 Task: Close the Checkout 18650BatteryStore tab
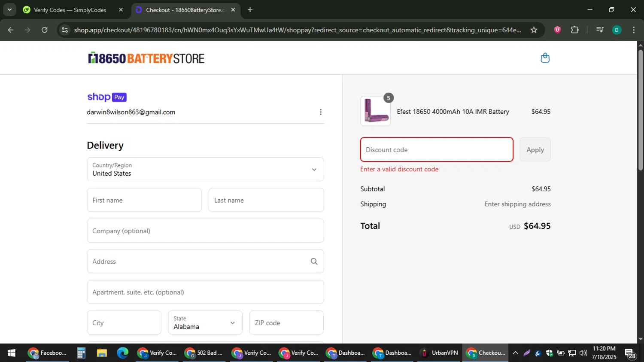[x=233, y=10]
